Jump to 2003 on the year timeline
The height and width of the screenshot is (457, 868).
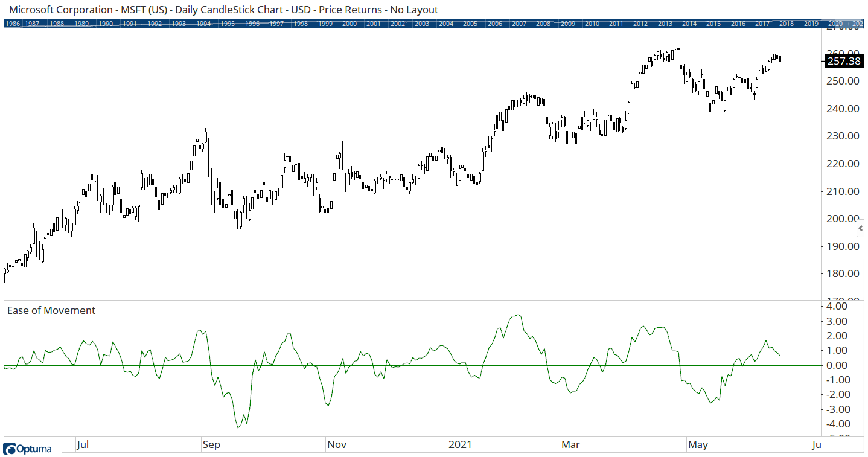pos(422,24)
